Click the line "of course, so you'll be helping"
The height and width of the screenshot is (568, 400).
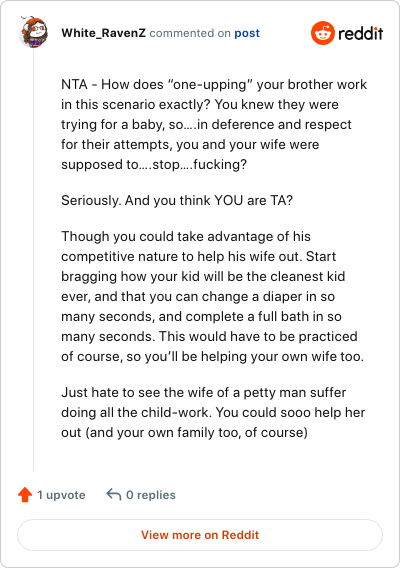[212, 356]
